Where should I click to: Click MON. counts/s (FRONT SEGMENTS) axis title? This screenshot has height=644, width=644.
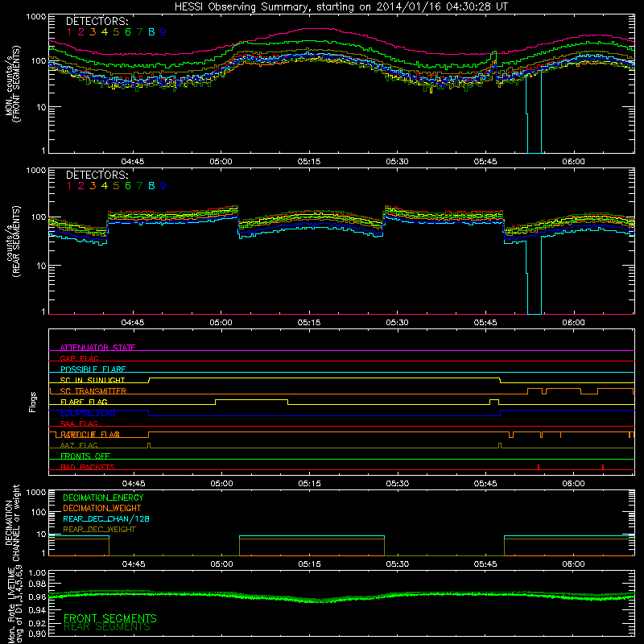12,84
